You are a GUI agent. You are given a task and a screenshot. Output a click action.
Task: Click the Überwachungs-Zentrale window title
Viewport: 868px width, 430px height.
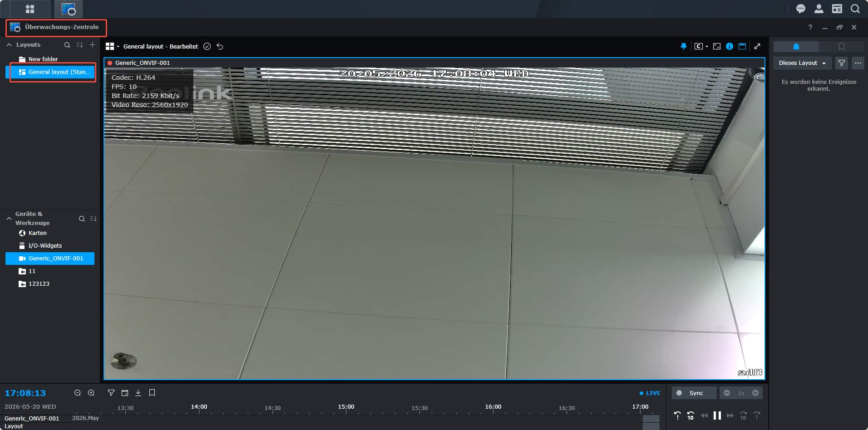coord(62,27)
